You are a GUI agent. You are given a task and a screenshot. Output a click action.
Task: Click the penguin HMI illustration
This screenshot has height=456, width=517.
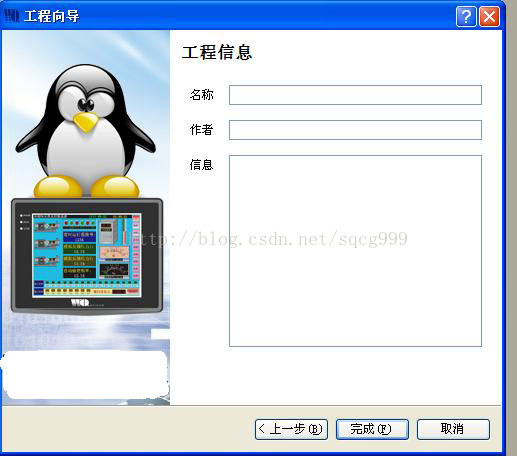(86, 218)
